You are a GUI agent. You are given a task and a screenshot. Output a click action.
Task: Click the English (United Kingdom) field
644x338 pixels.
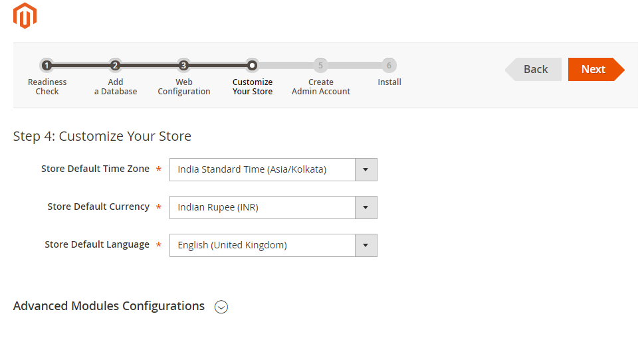[x=262, y=245]
